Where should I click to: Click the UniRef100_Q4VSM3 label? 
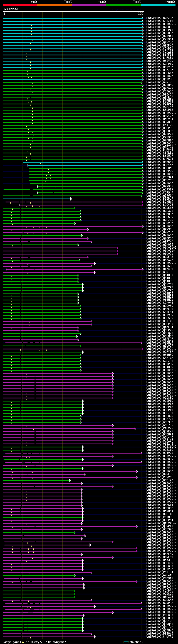(x=160, y=229)
